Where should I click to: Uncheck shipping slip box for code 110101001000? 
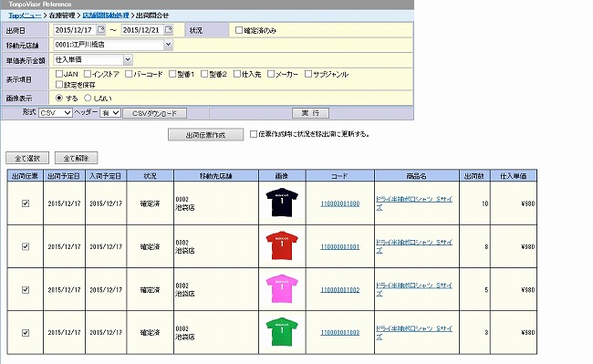click(x=26, y=203)
